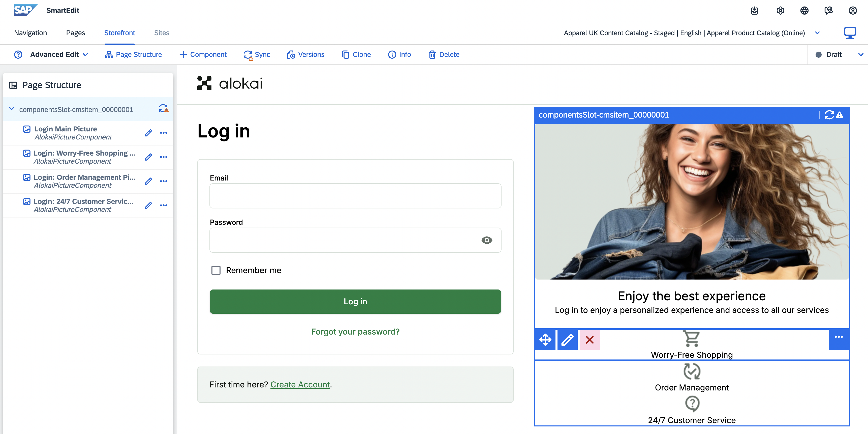The width and height of the screenshot is (868, 434).
Task: Toggle password visibility with the eye icon
Action: 487,240
